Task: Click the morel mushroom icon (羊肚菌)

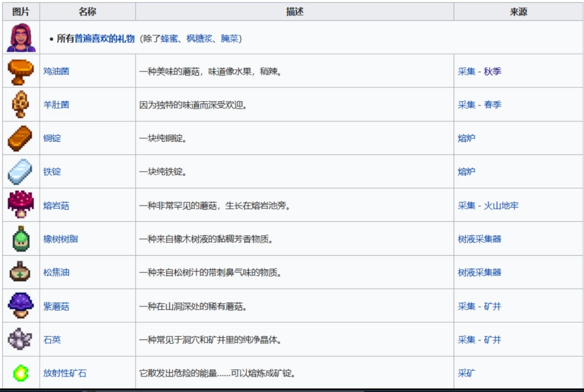Action: (21, 104)
